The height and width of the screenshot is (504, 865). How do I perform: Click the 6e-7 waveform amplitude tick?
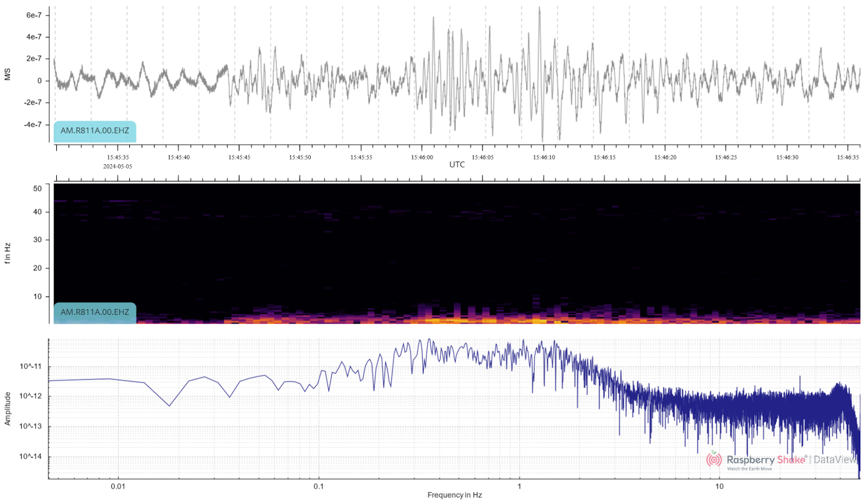point(34,15)
